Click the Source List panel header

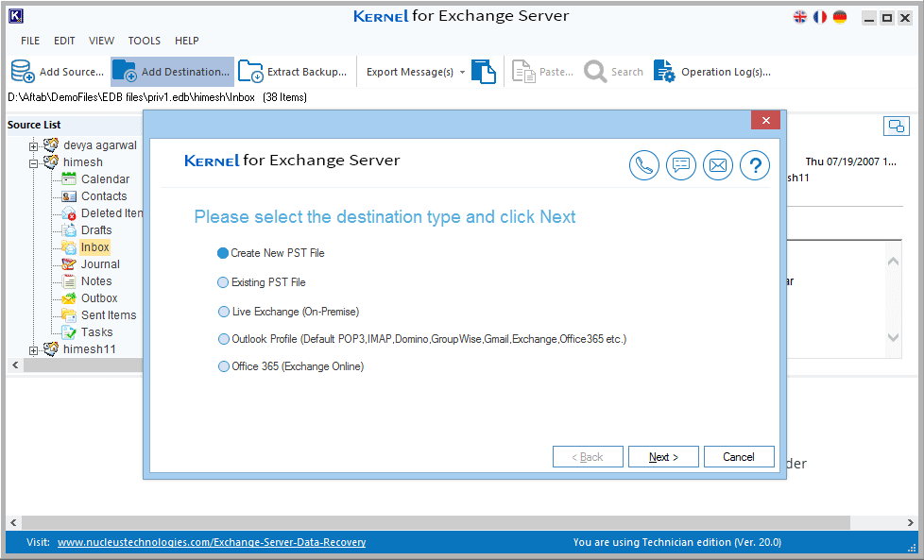(x=34, y=125)
